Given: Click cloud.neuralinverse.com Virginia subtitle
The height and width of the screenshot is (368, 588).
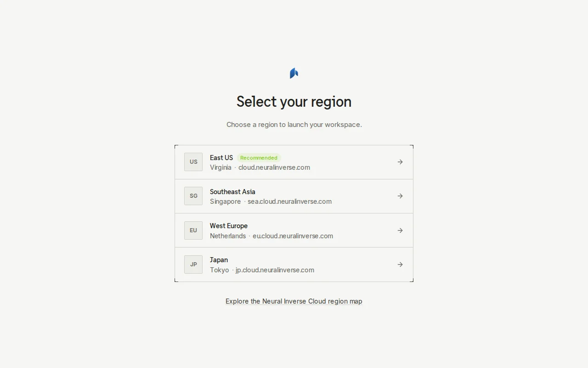Looking at the screenshot, I should [260, 167].
